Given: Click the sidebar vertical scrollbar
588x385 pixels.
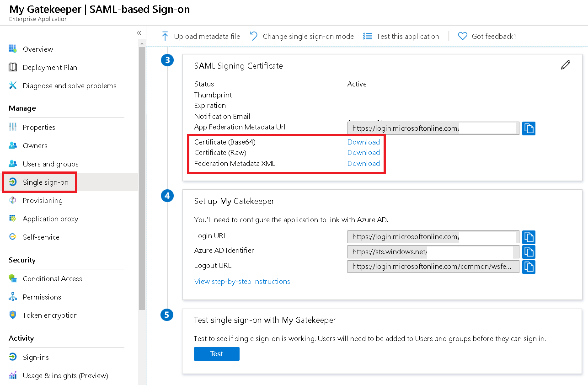Looking at the screenshot, I should point(142,178).
